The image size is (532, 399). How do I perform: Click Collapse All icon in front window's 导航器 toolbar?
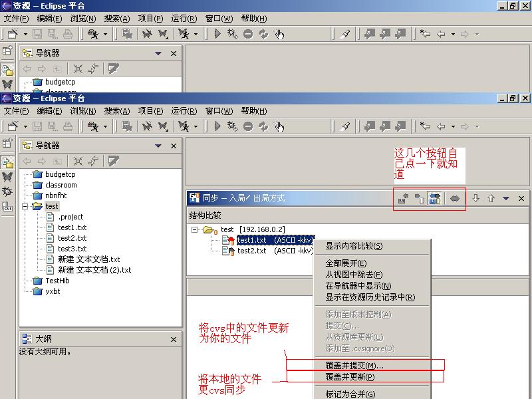pyautogui.click(x=78, y=162)
